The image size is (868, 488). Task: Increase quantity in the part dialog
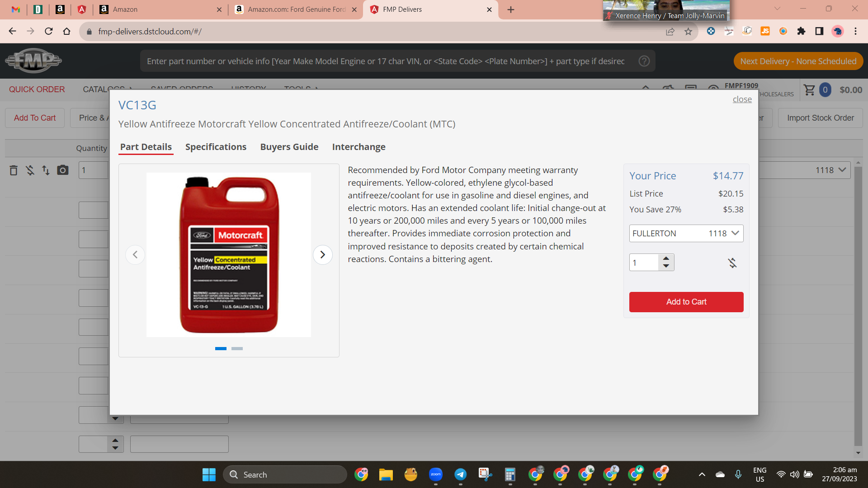pyautogui.click(x=666, y=258)
